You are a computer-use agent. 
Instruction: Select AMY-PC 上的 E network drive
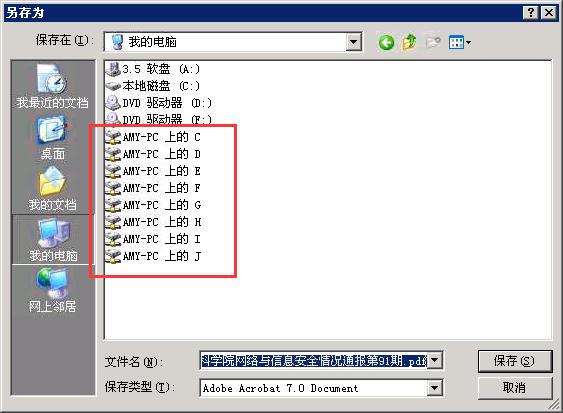tap(153, 171)
